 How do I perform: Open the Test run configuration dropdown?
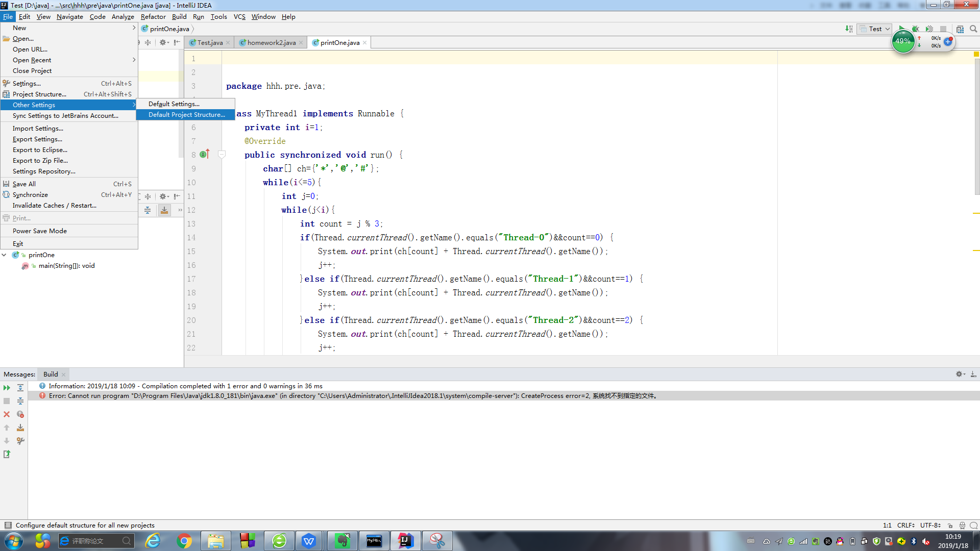pyautogui.click(x=875, y=29)
